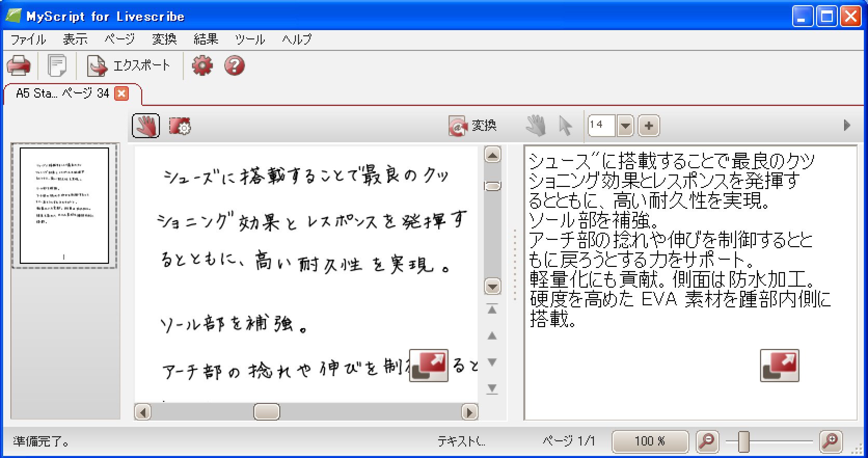Click the zoom in magnifier icon

tap(831, 441)
